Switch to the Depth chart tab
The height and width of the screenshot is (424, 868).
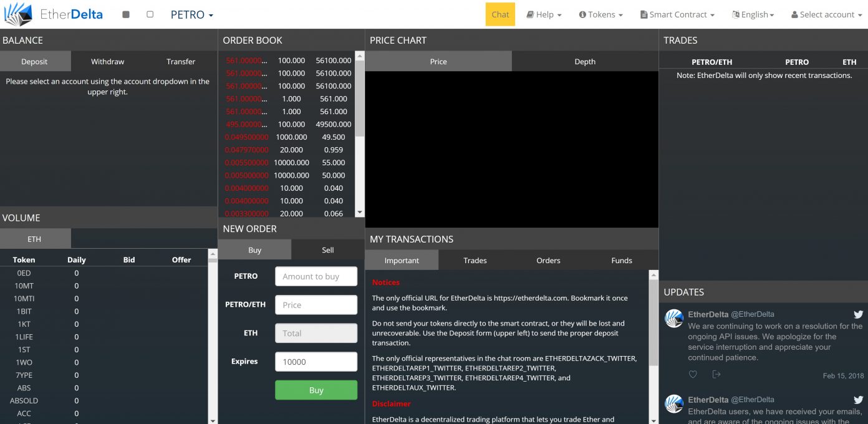585,61
